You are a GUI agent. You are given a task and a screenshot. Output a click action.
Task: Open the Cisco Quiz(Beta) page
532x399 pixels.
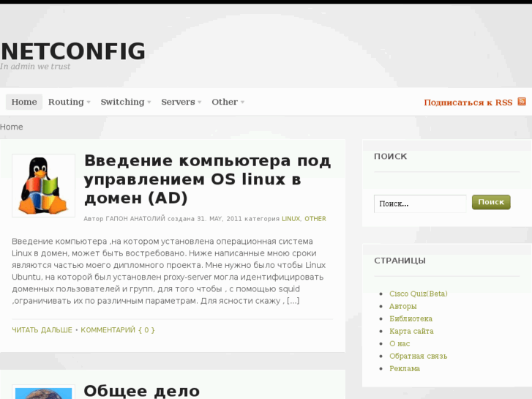click(x=419, y=294)
